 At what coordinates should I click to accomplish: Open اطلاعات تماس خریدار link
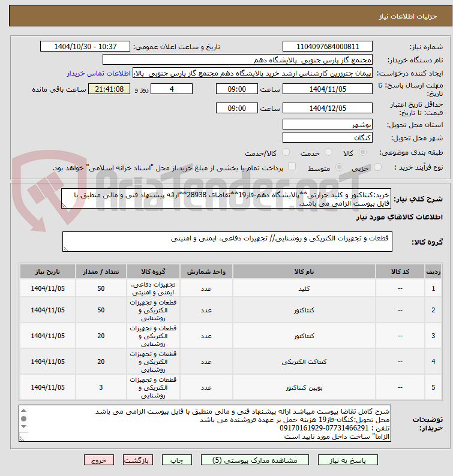tap(99, 74)
